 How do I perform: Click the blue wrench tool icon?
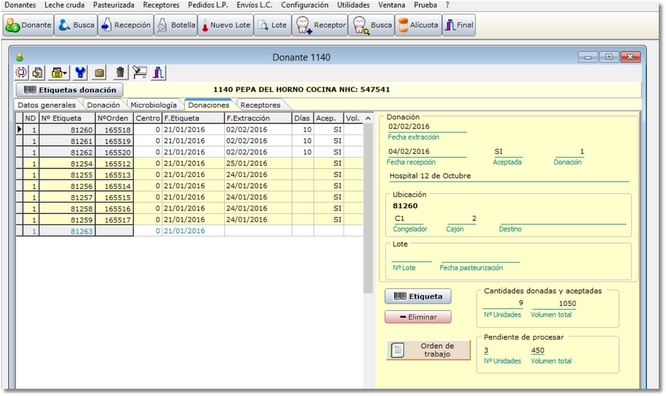(x=80, y=73)
